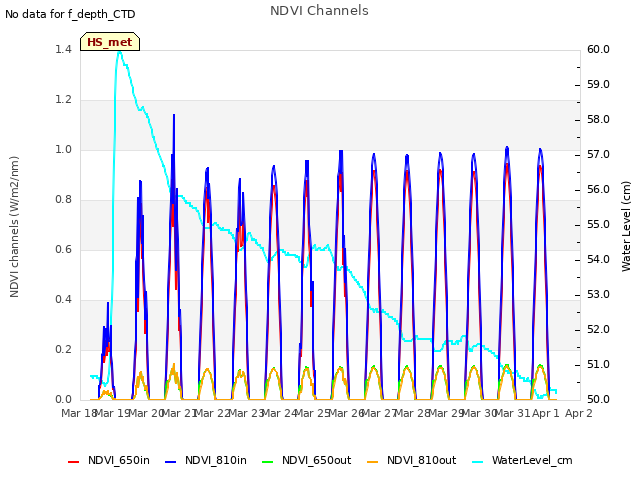640x480 pixels.
Task: Toggle the NDVI_650in legend entry
Action: pos(109,460)
